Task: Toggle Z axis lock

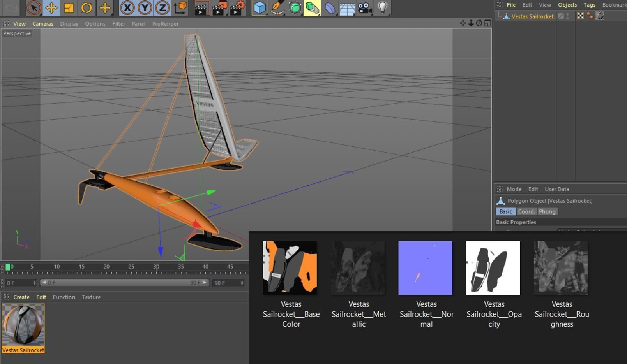Action: [x=162, y=7]
